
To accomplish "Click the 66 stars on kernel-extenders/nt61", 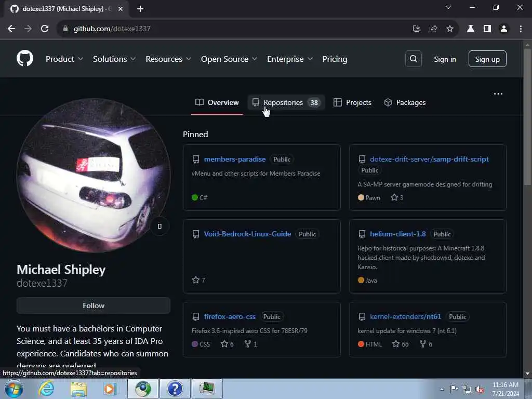I will (400, 344).
